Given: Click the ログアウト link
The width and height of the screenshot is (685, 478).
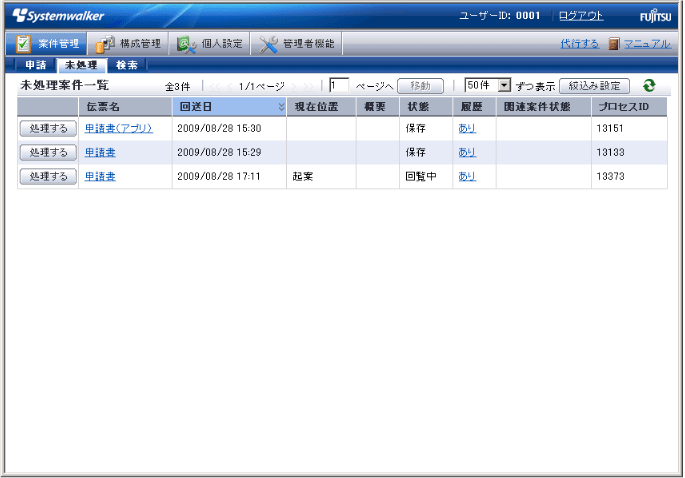Looking at the screenshot, I should click(x=581, y=16).
